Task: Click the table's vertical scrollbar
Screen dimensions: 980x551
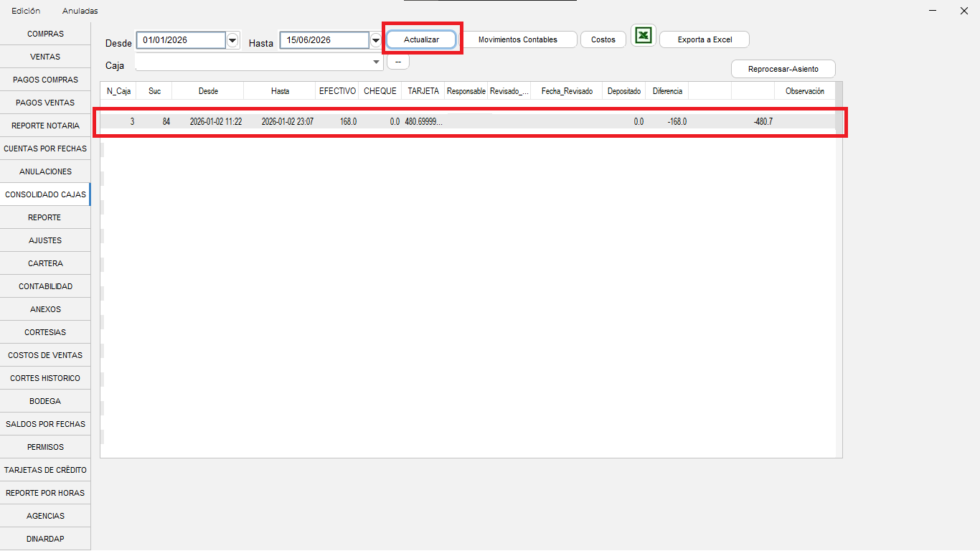Action: [x=839, y=269]
